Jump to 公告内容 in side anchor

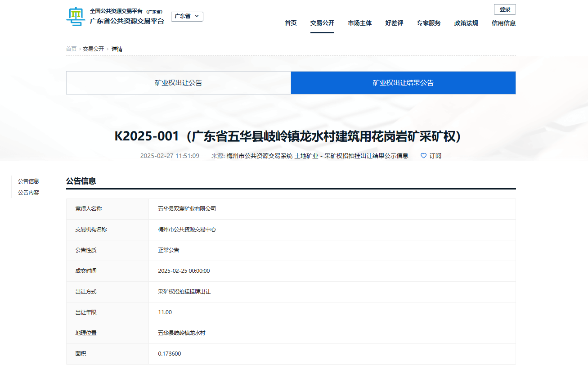tap(28, 192)
